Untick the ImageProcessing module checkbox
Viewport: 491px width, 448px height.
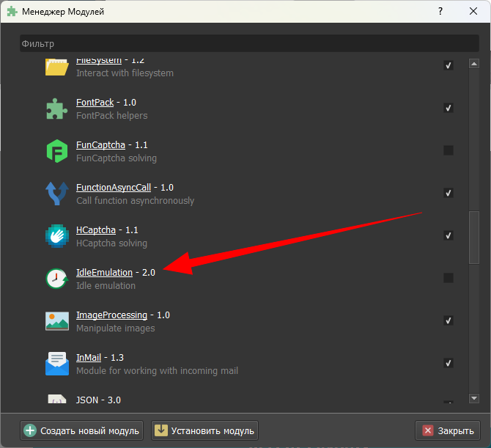[x=448, y=321]
